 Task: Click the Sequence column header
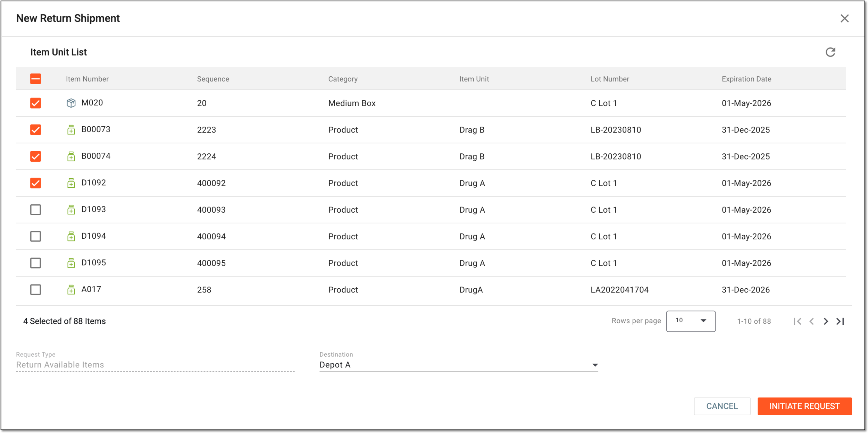point(213,79)
